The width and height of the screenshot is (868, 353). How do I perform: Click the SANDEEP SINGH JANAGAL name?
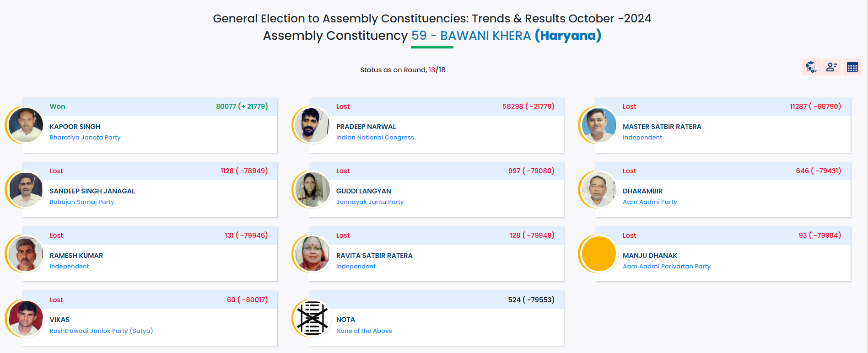(x=92, y=191)
